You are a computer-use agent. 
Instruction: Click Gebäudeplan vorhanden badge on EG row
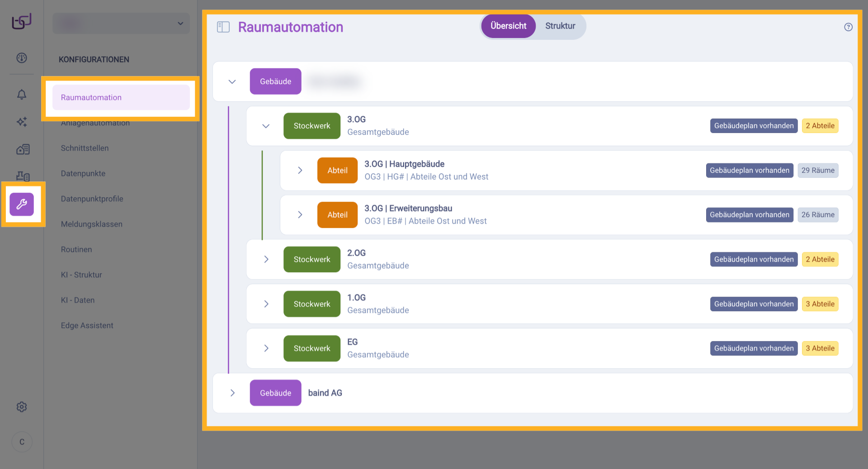(753, 348)
